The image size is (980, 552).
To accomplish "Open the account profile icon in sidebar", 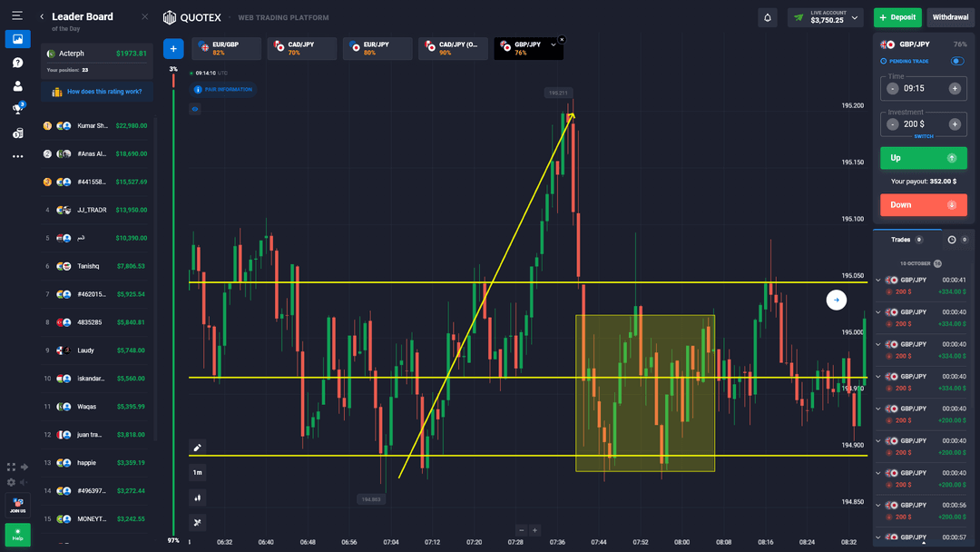I will coord(17,86).
